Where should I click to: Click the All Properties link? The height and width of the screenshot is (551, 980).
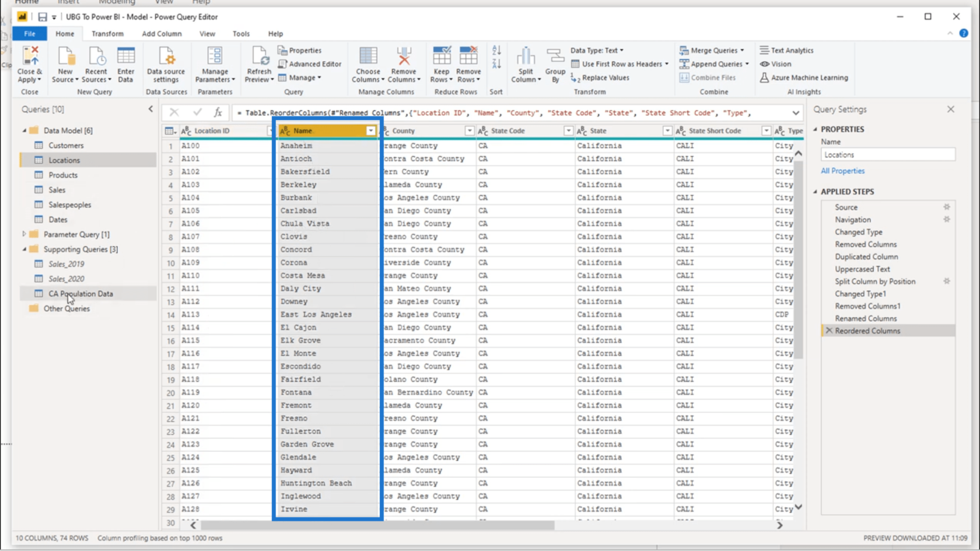(842, 171)
